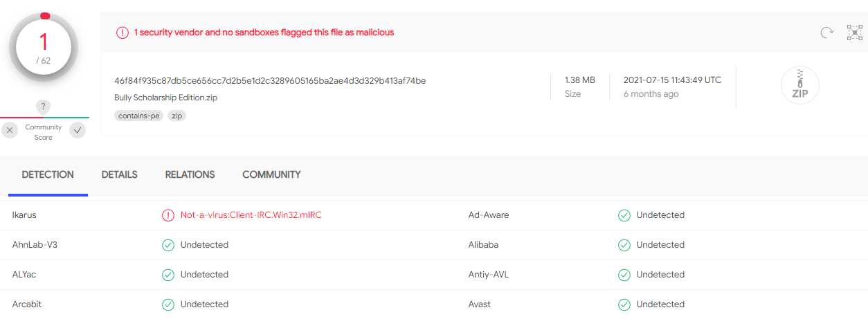The image size is (868, 319).
Task: Switch to the DETECTION tab
Action: tap(48, 175)
